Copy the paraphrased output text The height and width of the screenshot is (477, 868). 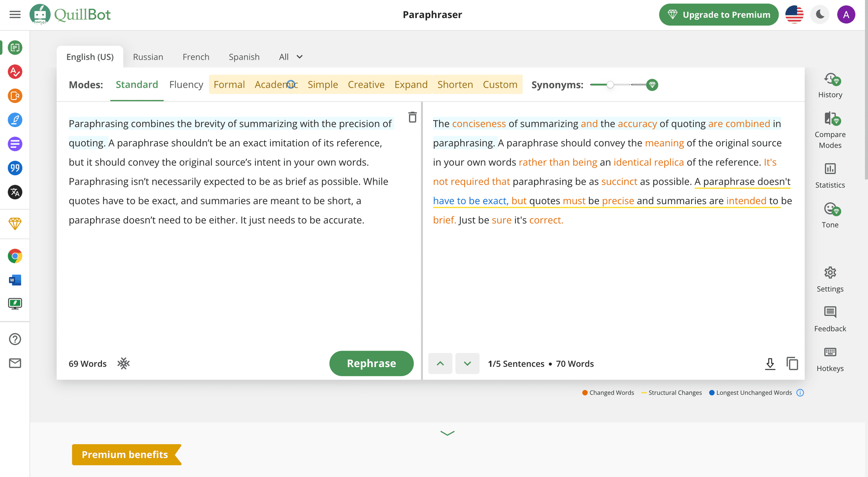792,363
